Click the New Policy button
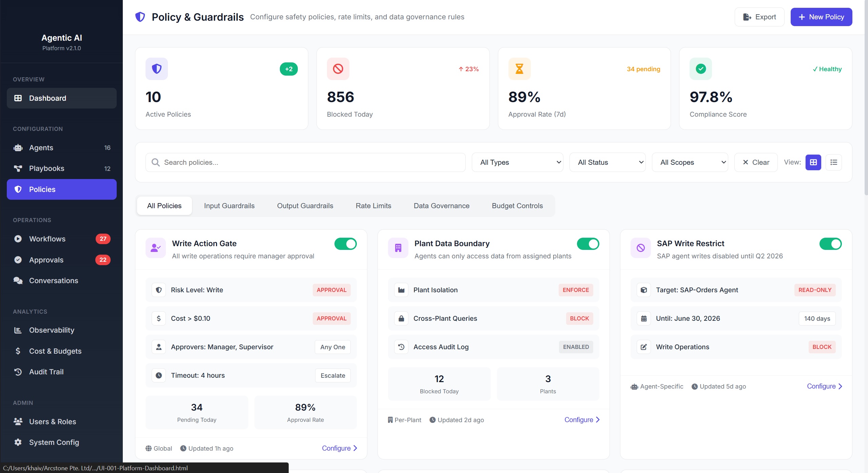Screen dimensions: 868x473 (821, 17)
